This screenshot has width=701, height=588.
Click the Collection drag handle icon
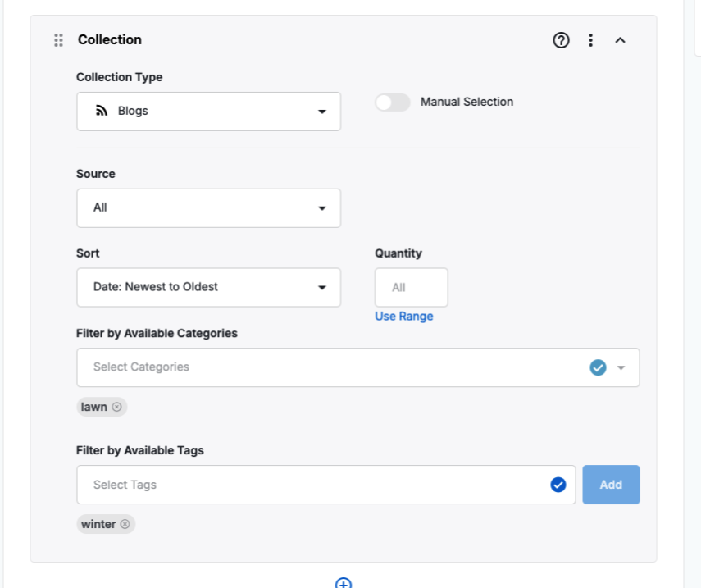click(58, 40)
